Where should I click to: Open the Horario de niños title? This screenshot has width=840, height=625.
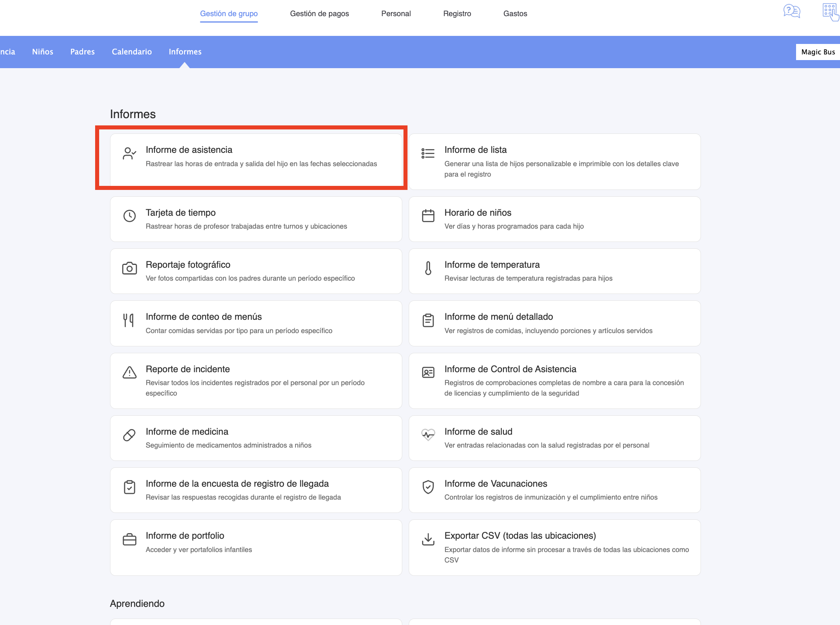click(x=478, y=212)
